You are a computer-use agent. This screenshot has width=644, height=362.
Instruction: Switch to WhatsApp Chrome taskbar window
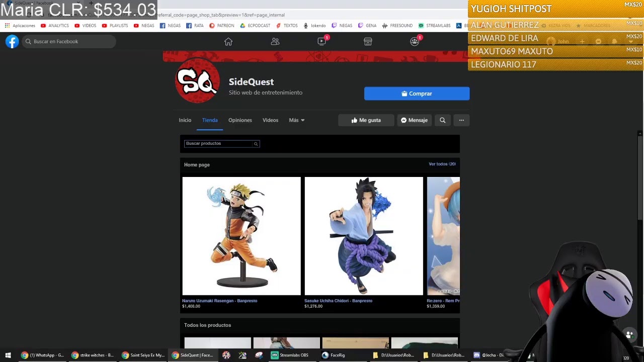(43, 355)
